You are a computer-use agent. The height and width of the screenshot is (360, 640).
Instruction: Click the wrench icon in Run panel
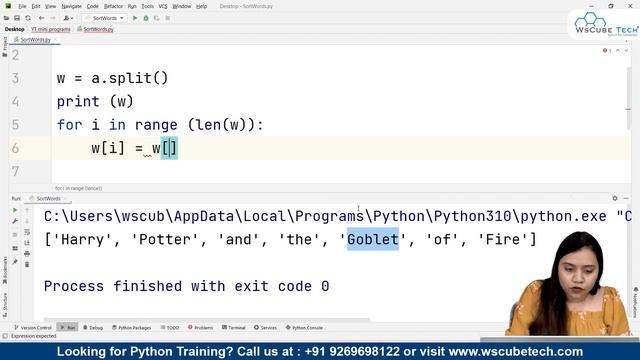tap(15, 221)
